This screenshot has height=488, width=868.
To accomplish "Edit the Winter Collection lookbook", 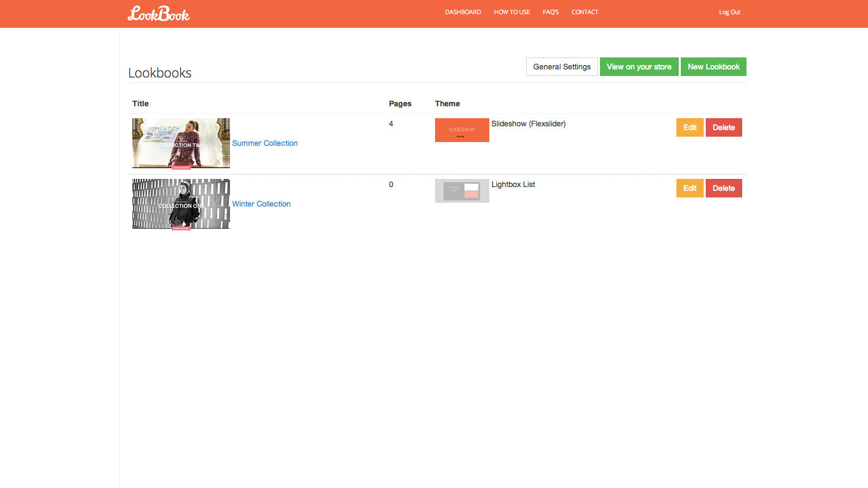I will (x=690, y=188).
